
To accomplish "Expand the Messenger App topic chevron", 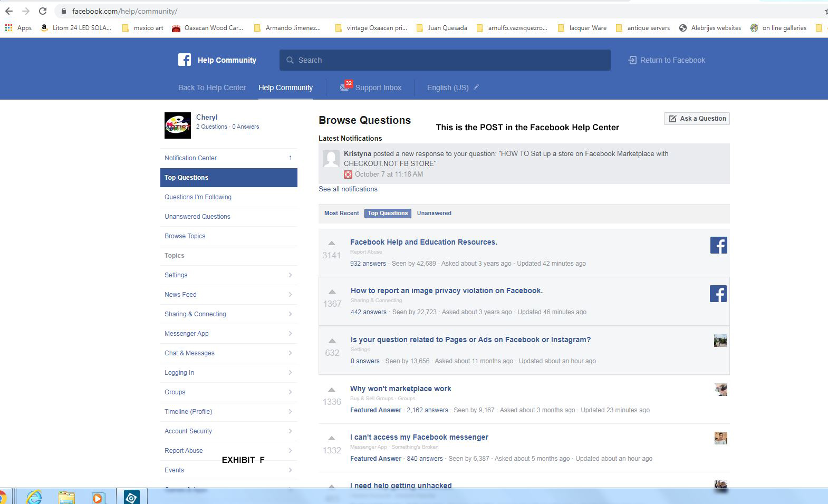I will pos(290,333).
